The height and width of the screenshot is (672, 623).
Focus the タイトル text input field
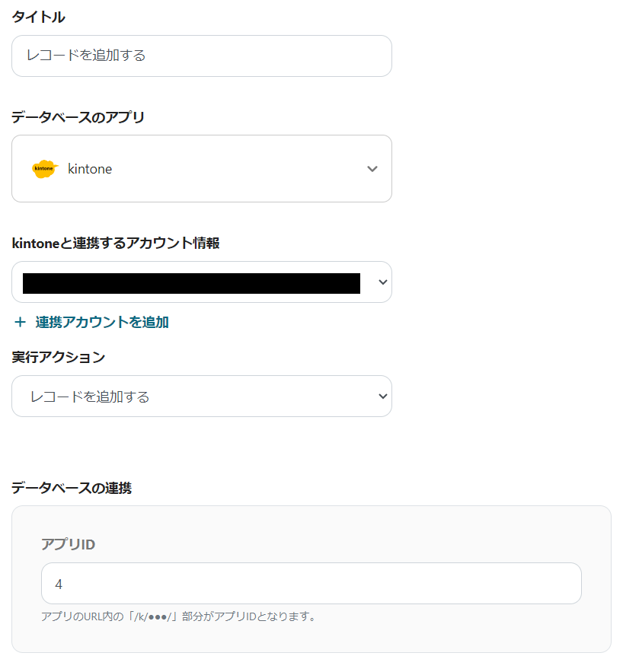(x=201, y=56)
